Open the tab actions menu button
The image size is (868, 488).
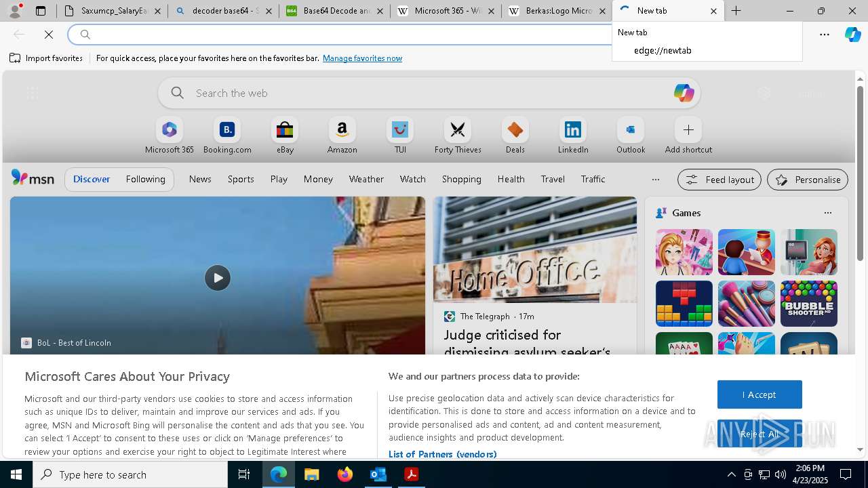pyautogui.click(x=41, y=11)
